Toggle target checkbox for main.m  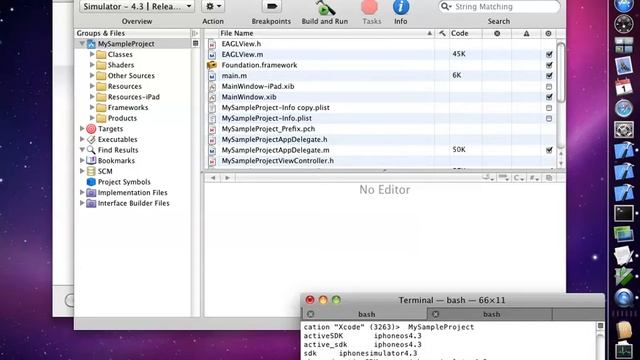[x=549, y=76]
